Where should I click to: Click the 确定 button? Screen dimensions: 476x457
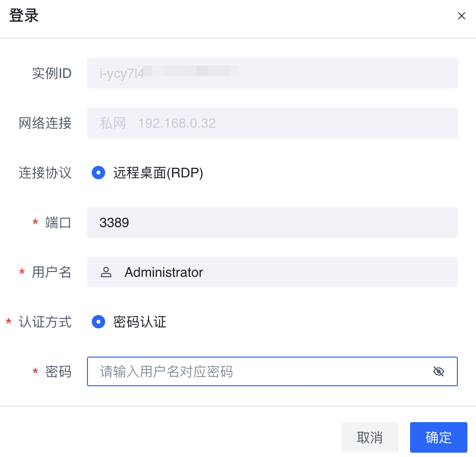(x=438, y=437)
